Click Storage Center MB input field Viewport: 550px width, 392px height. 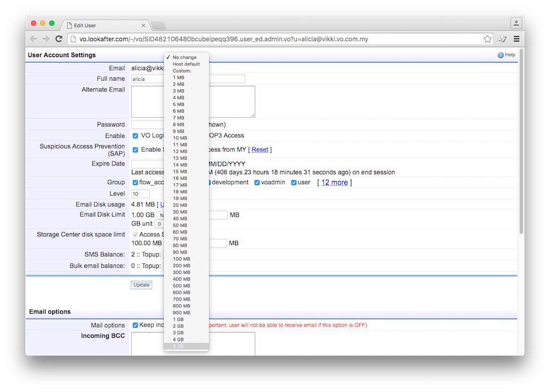tap(218, 243)
